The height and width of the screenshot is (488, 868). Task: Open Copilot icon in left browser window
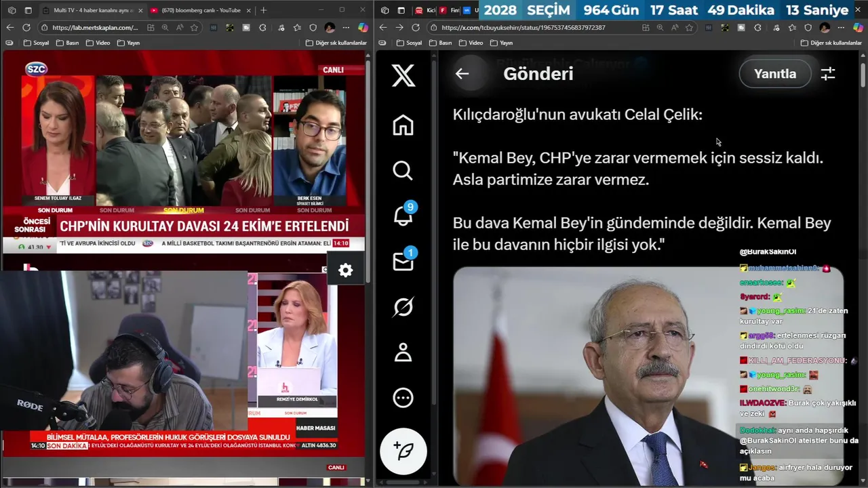(363, 28)
